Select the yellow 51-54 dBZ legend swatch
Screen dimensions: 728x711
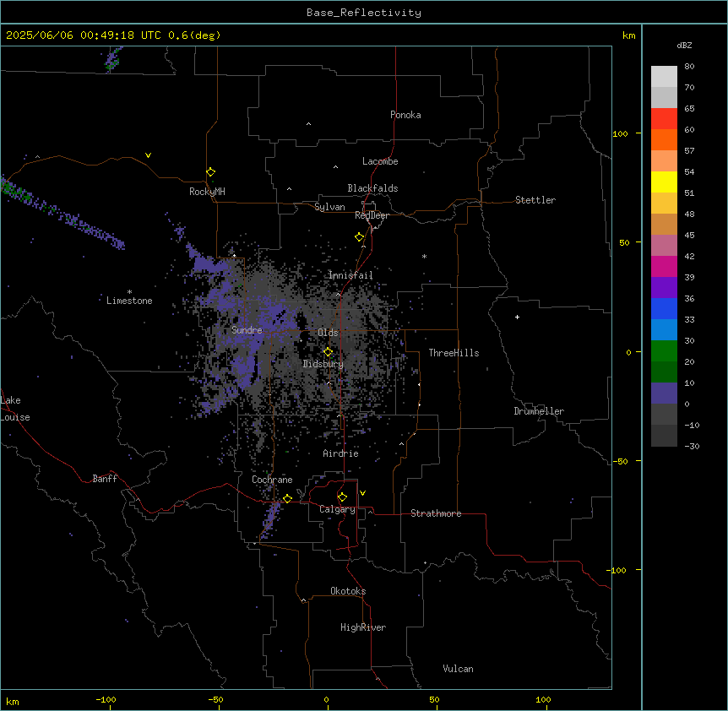pyautogui.click(x=664, y=182)
